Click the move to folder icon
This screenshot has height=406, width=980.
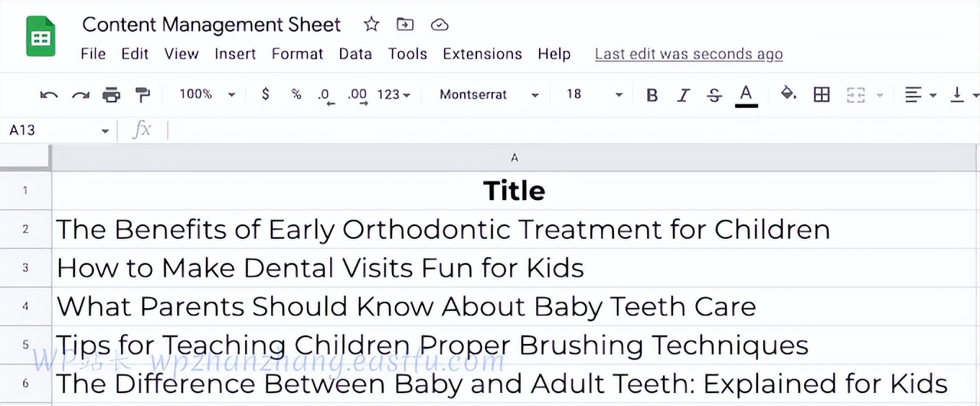405,24
